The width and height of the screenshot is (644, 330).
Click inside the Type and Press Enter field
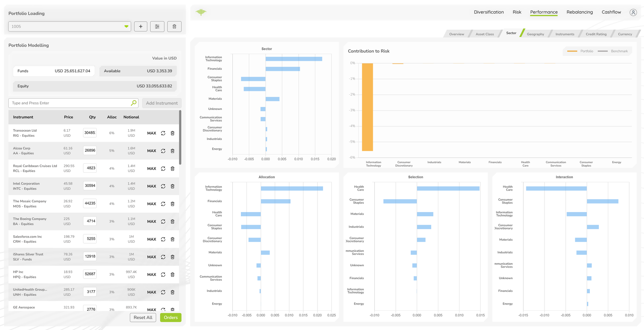coord(64,103)
